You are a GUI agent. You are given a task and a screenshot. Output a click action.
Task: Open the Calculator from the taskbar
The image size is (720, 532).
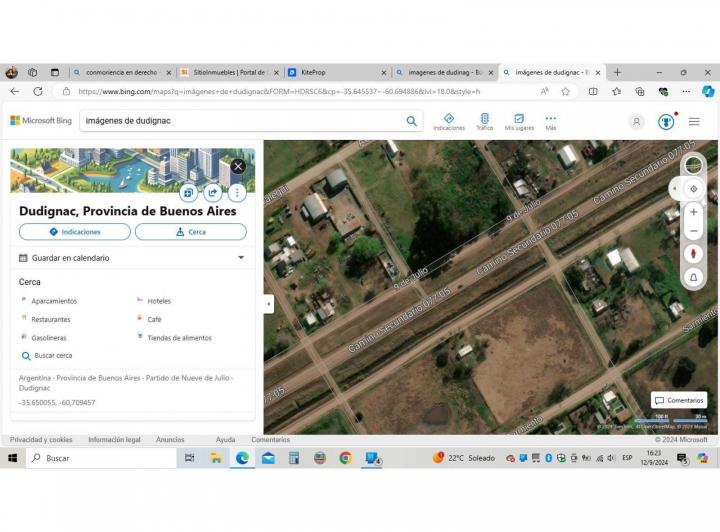pos(294,458)
